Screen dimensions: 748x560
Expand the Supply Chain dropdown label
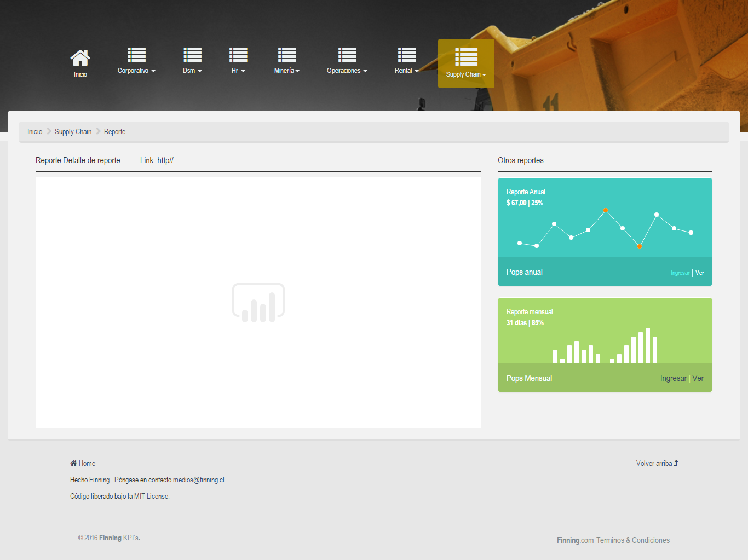coord(465,74)
